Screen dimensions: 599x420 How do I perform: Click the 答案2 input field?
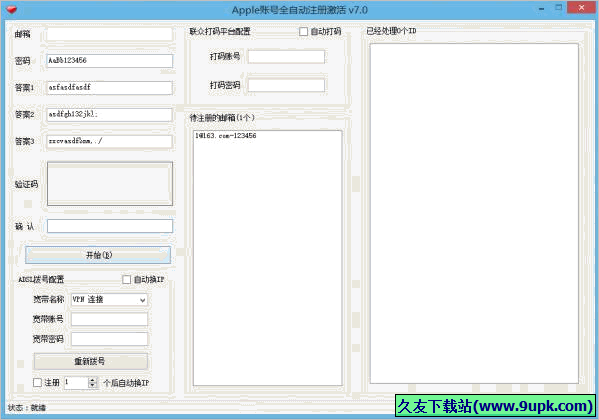coord(110,115)
